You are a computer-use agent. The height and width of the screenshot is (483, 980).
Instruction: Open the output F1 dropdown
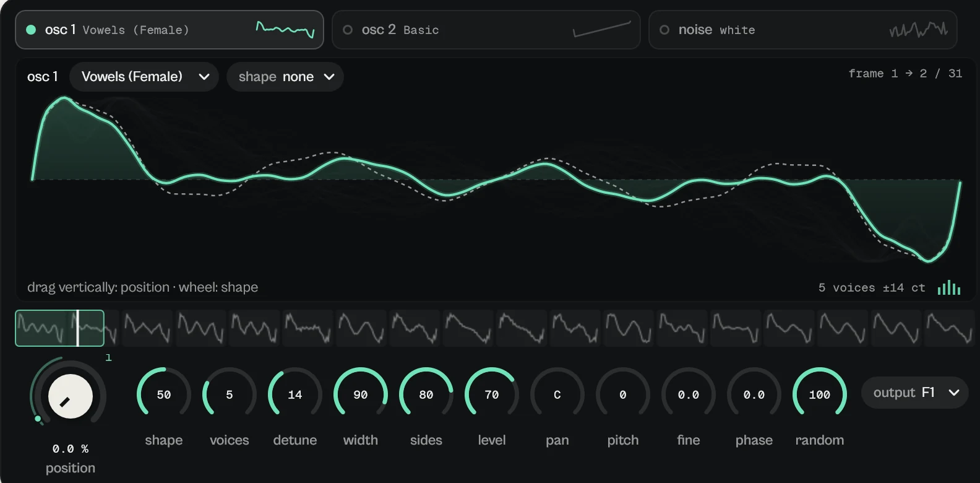914,393
